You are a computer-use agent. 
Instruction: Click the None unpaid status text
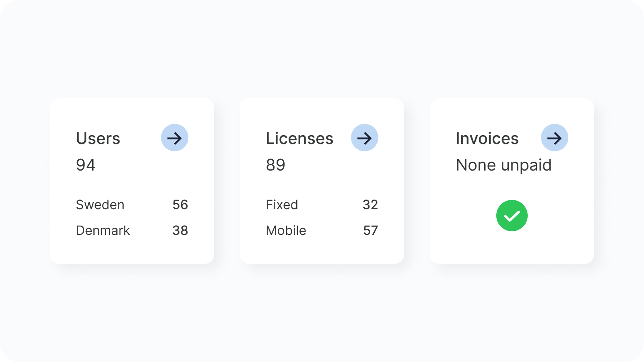tap(504, 165)
